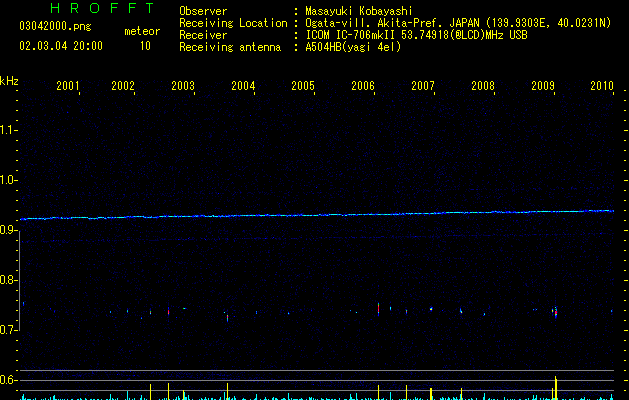
Task: Click the kHz axis unit label
Action: [9, 81]
